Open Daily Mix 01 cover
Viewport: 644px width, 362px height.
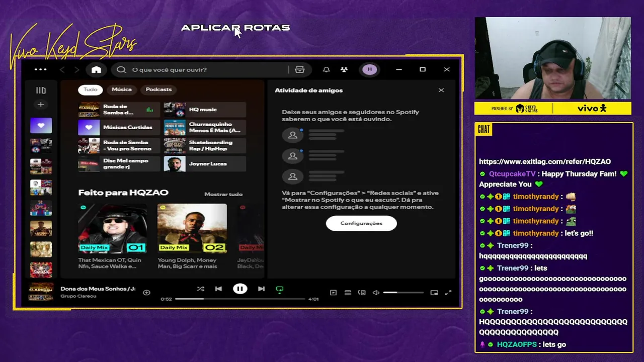[113, 228]
